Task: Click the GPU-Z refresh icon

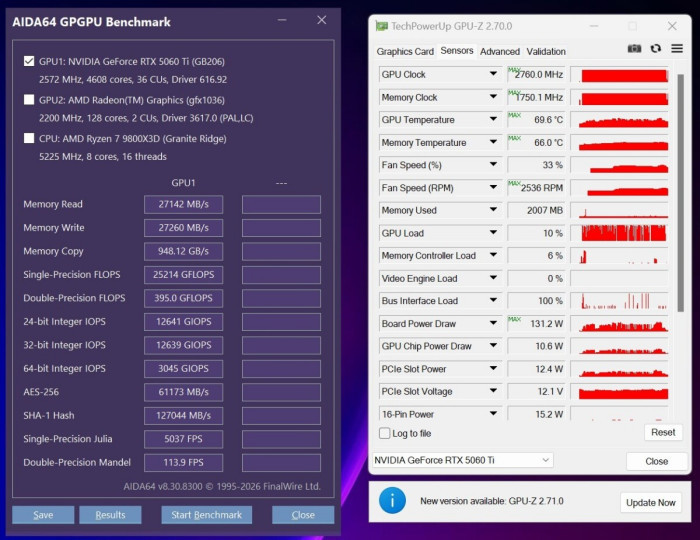Action: (x=656, y=48)
